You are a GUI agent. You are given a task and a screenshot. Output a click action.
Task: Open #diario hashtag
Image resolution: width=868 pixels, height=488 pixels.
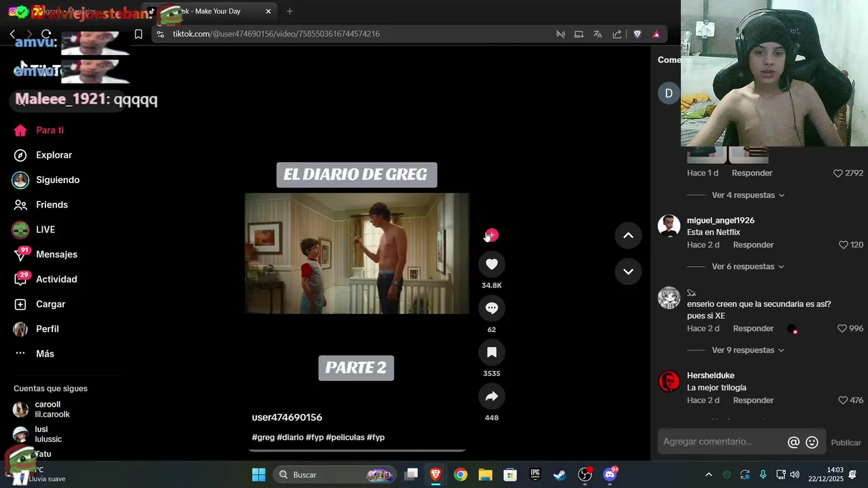[x=290, y=437]
